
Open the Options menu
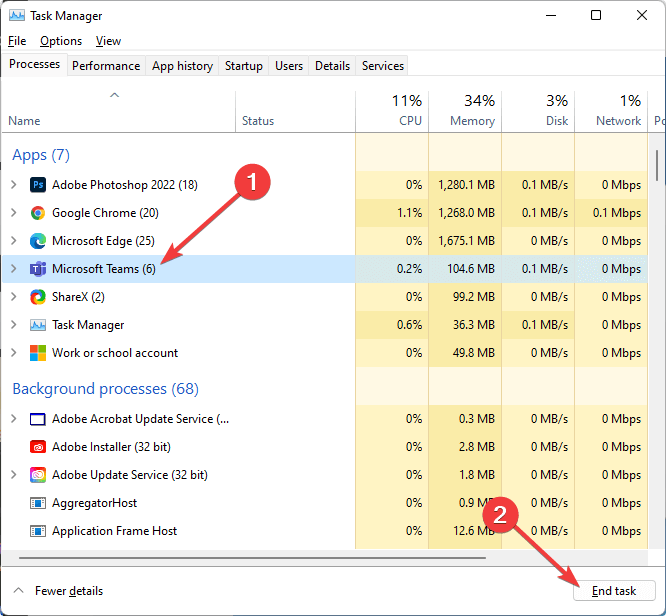pos(61,41)
